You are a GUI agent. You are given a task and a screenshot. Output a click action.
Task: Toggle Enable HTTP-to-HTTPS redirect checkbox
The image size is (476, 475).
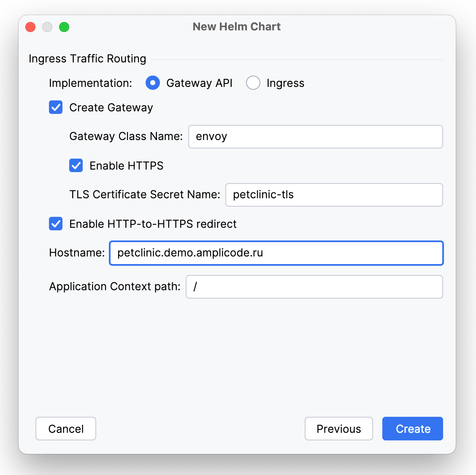[x=56, y=224]
